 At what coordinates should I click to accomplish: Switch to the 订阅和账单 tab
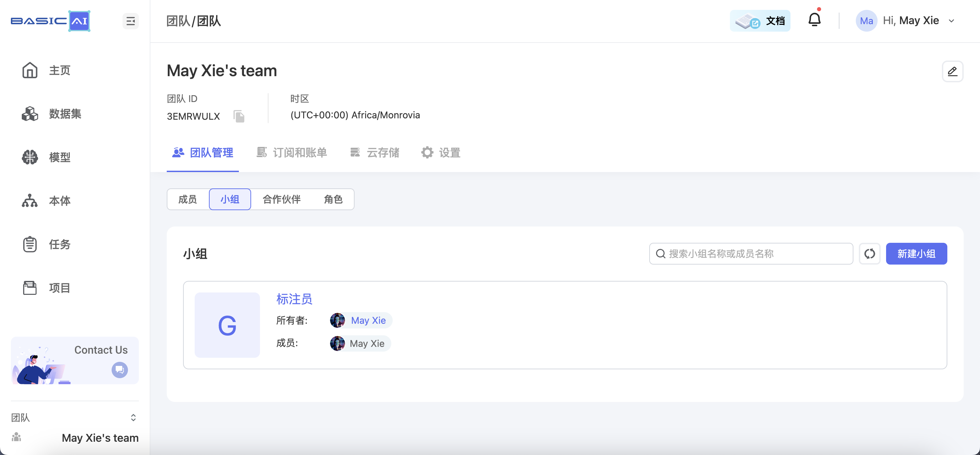click(x=291, y=153)
